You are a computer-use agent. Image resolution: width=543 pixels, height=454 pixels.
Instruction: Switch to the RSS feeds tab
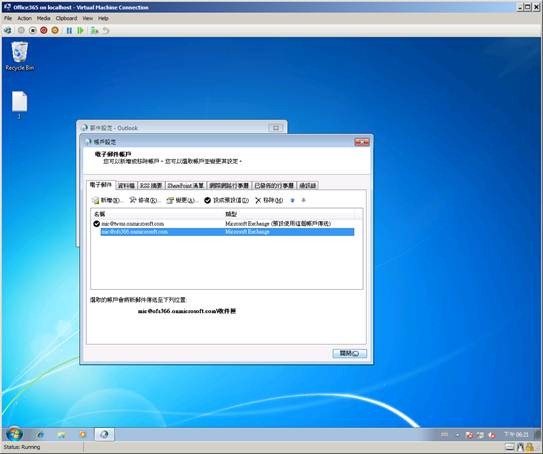point(151,186)
